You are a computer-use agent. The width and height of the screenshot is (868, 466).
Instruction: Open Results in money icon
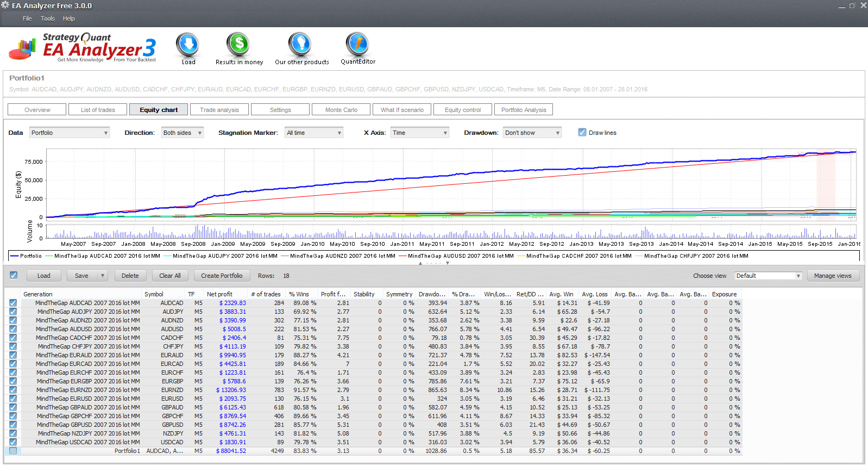click(x=238, y=45)
